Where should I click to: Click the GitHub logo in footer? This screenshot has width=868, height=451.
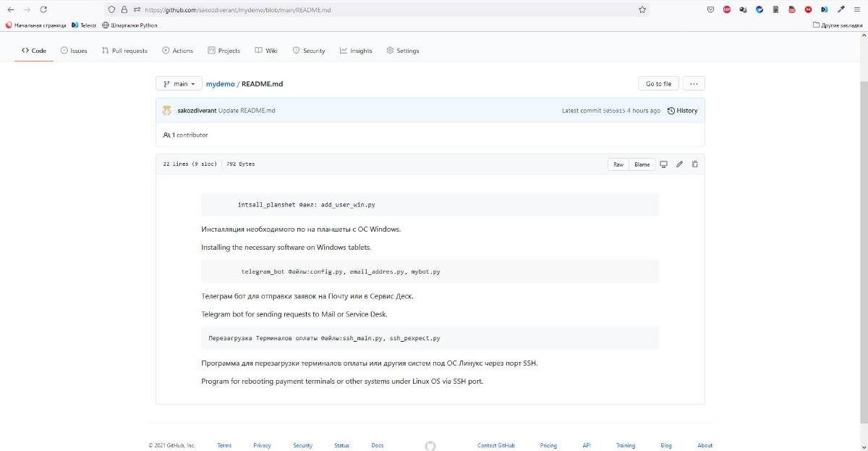pyautogui.click(x=430, y=445)
